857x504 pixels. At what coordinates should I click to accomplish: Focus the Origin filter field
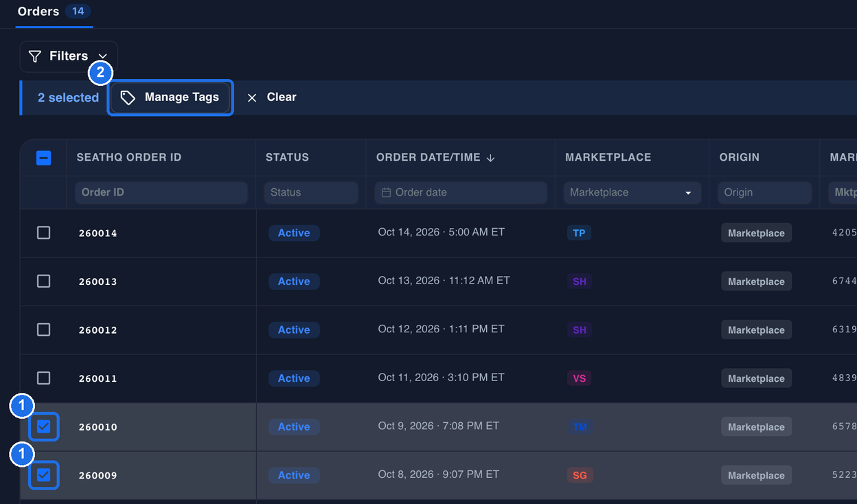[x=765, y=192]
